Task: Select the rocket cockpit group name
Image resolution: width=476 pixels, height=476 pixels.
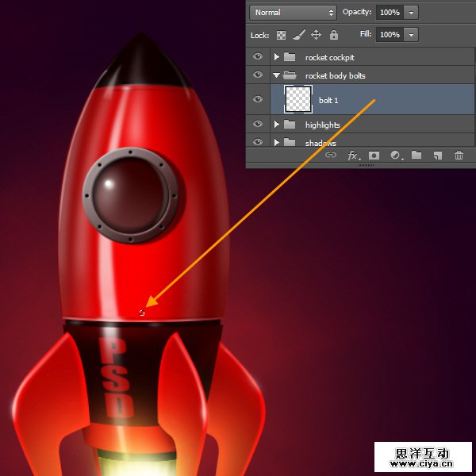Action: point(330,57)
